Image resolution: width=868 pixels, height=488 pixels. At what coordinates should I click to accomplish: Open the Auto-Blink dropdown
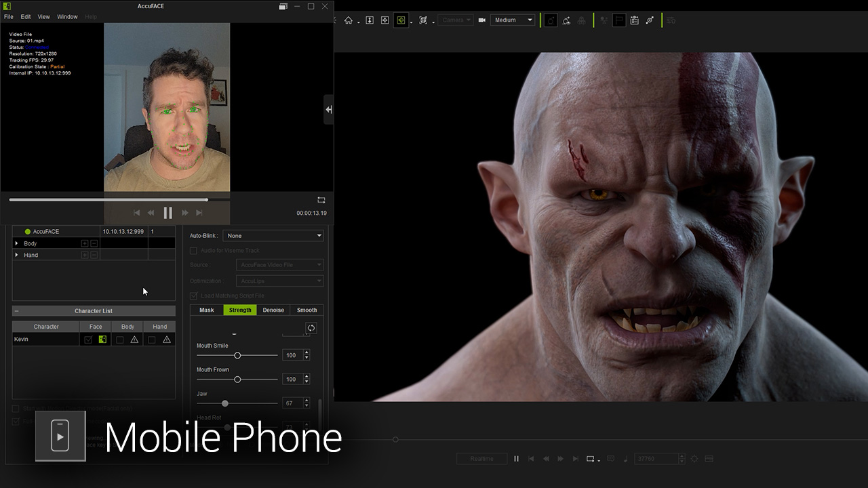pos(273,236)
